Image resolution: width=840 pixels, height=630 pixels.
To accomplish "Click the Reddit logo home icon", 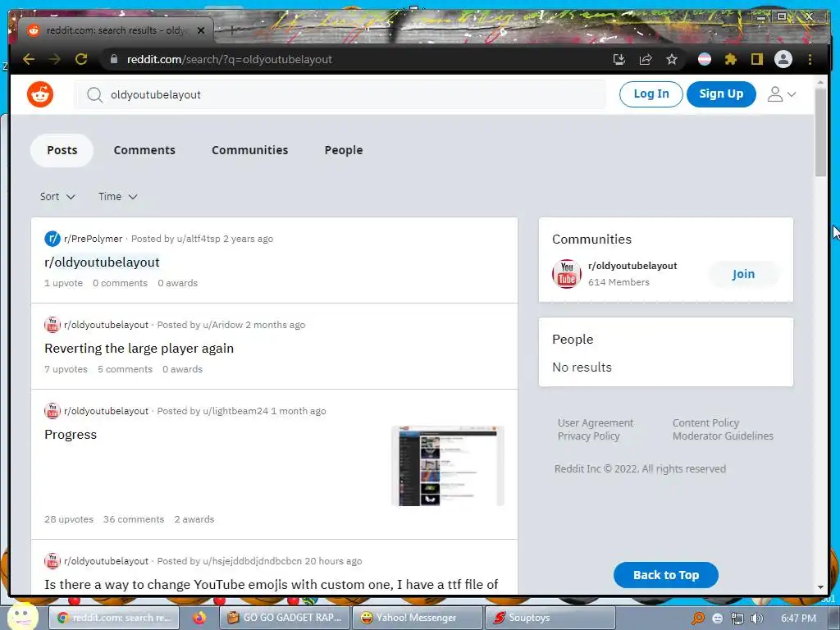I will (40, 94).
